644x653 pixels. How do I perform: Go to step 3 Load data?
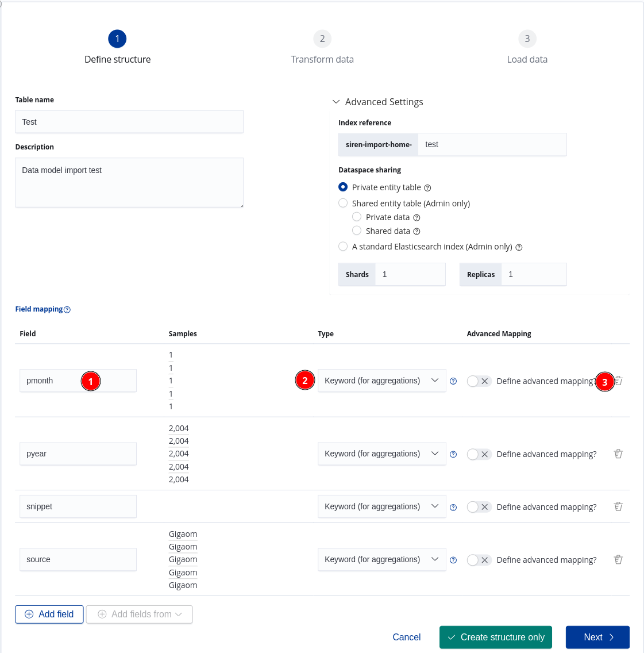click(x=527, y=39)
